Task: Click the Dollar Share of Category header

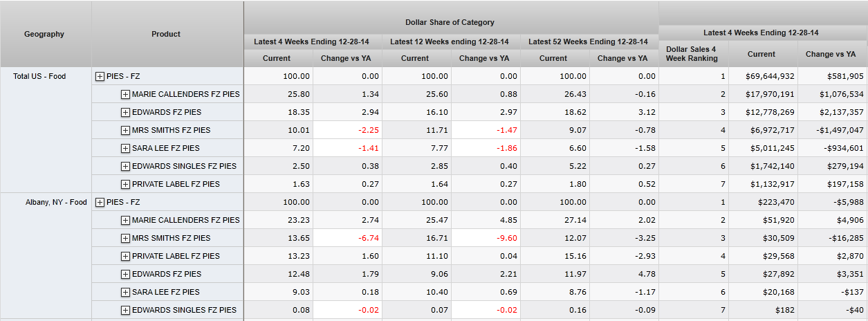Action: click(450, 23)
